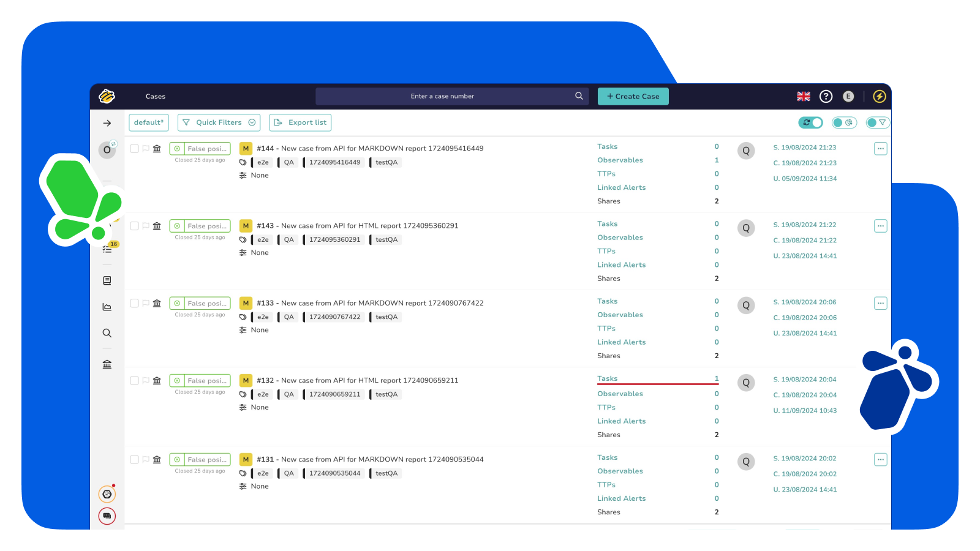Flag case #143

pos(146,226)
